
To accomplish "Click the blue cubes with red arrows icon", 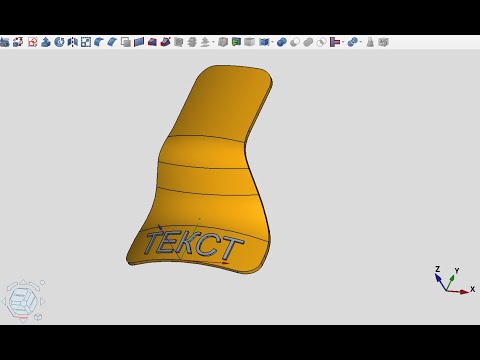I will [x=18, y=42].
